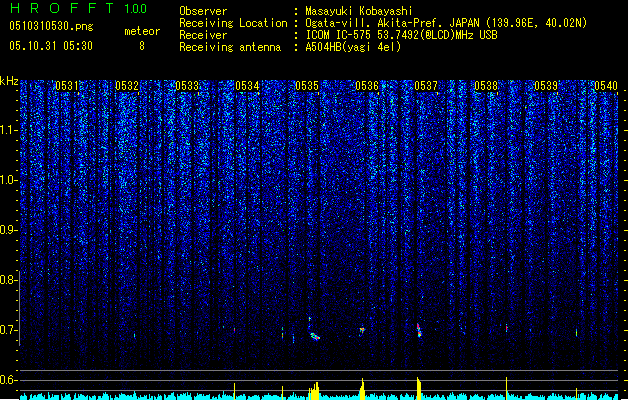Click the 0539 time marker
The height and width of the screenshot is (400, 629).
pyautogui.click(x=546, y=86)
